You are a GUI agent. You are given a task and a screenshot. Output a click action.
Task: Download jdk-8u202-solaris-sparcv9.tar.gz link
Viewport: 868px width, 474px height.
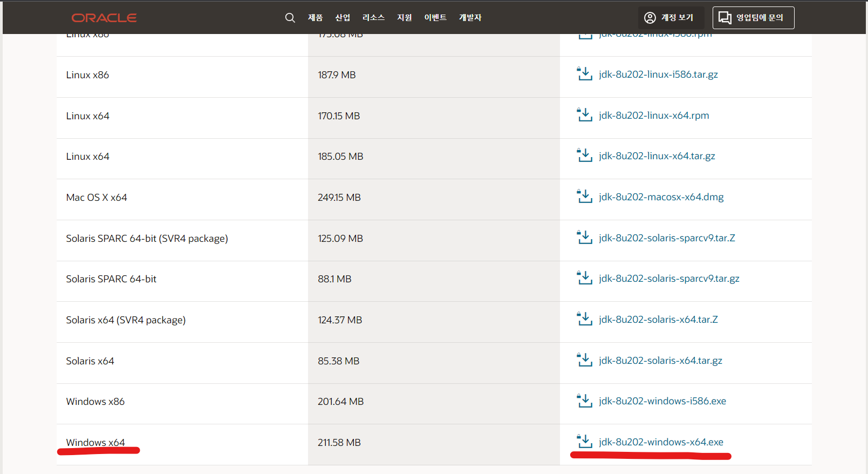(x=669, y=279)
